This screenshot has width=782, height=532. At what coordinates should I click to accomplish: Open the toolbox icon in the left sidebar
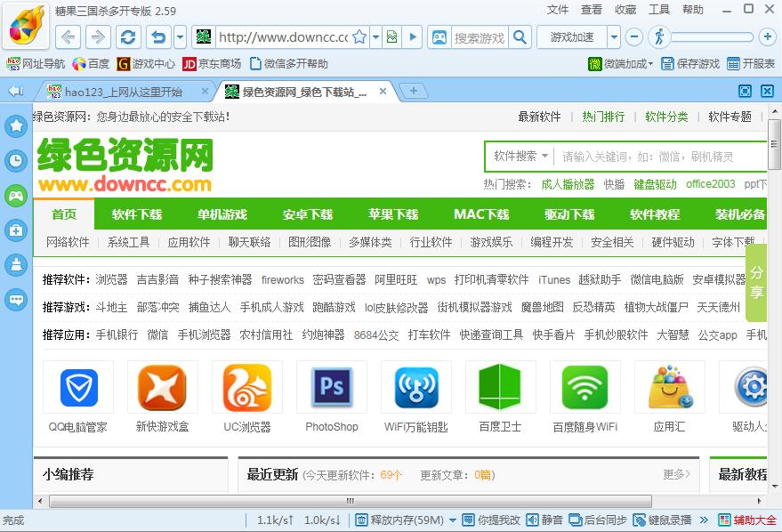(16, 230)
